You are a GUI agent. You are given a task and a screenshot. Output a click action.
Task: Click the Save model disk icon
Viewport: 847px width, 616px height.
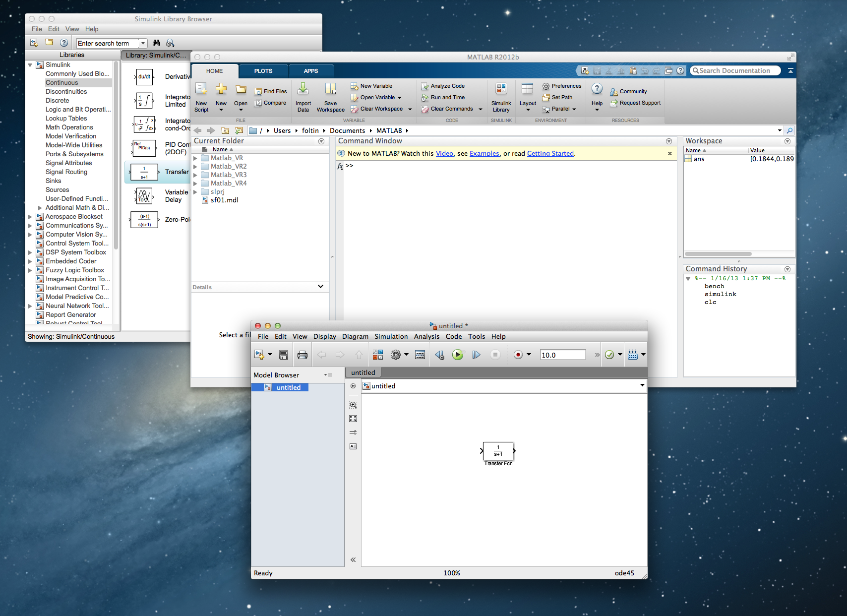click(284, 355)
